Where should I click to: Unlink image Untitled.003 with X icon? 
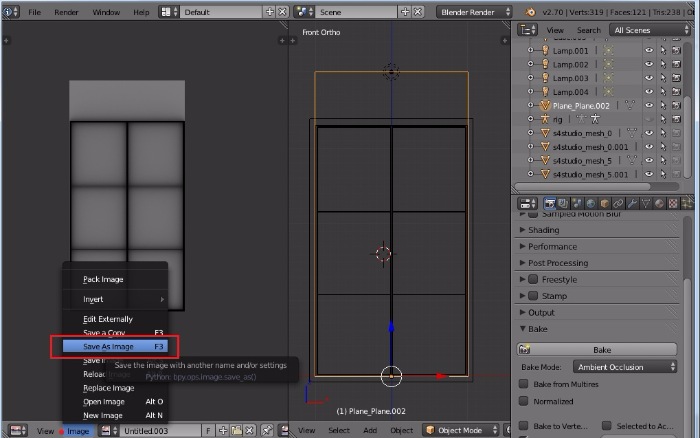click(x=249, y=430)
